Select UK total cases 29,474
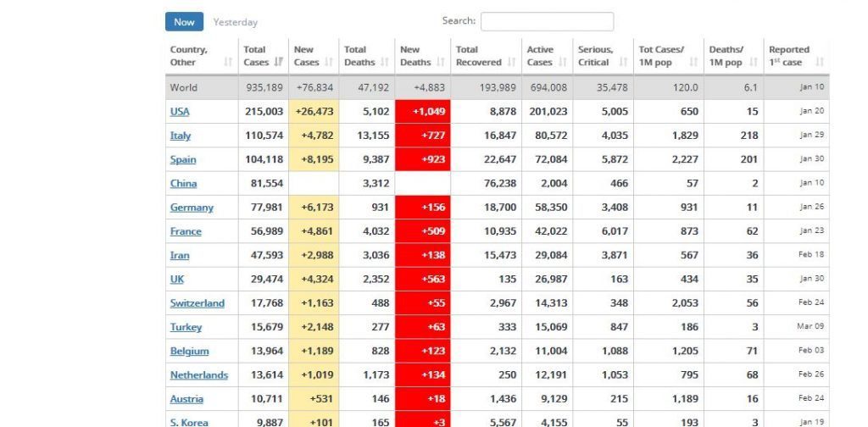This screenshot has height=427, width=868. tap(267, 280)
